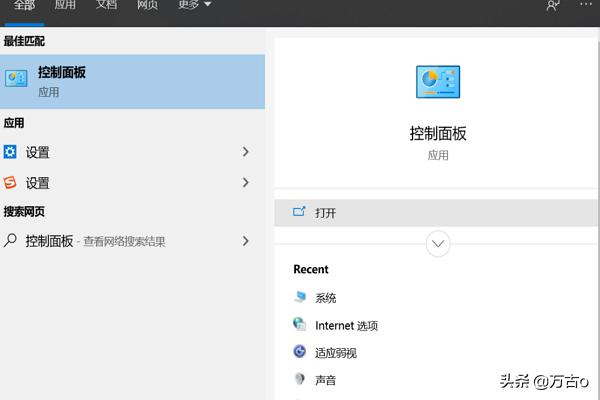Switch to the 文档 tab
The height and width of the screenshot is (400, 600).
106,5
